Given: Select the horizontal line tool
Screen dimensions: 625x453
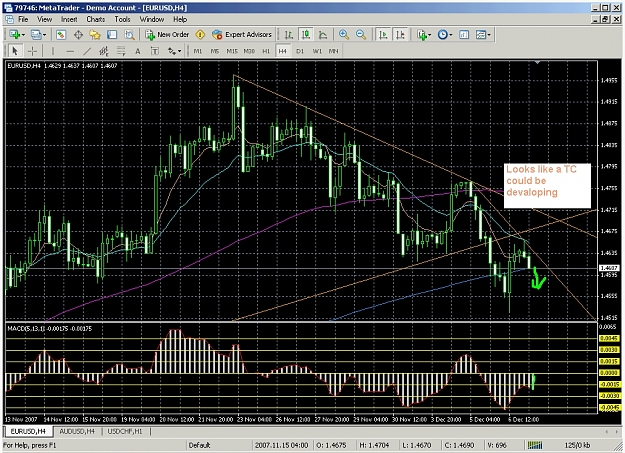Looking at the screenshot, I should 70,51.
